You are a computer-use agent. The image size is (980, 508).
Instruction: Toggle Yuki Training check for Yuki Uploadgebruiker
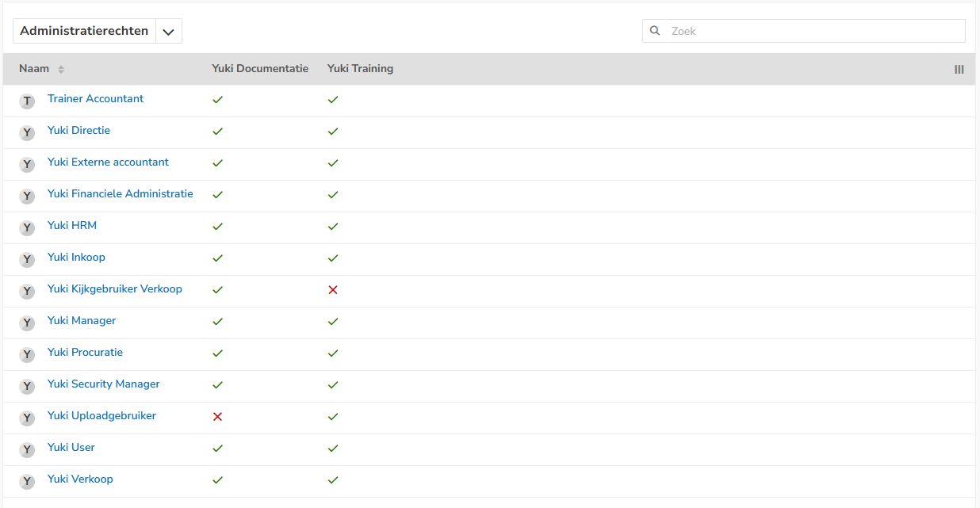pos(333,417)
